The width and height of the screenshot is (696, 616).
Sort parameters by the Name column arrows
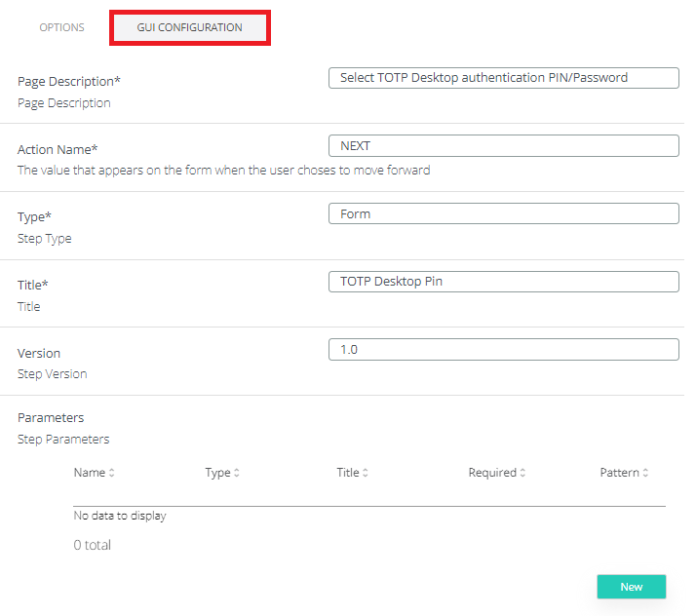coord(111,474)
